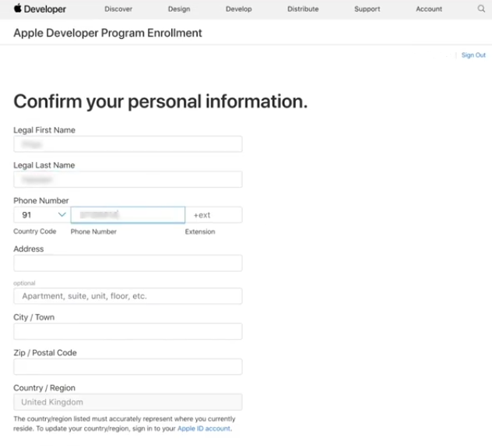The width and height of the screenshot is (492, 448).
Task: Go to the Develop section
Action: tap(239, 9)
